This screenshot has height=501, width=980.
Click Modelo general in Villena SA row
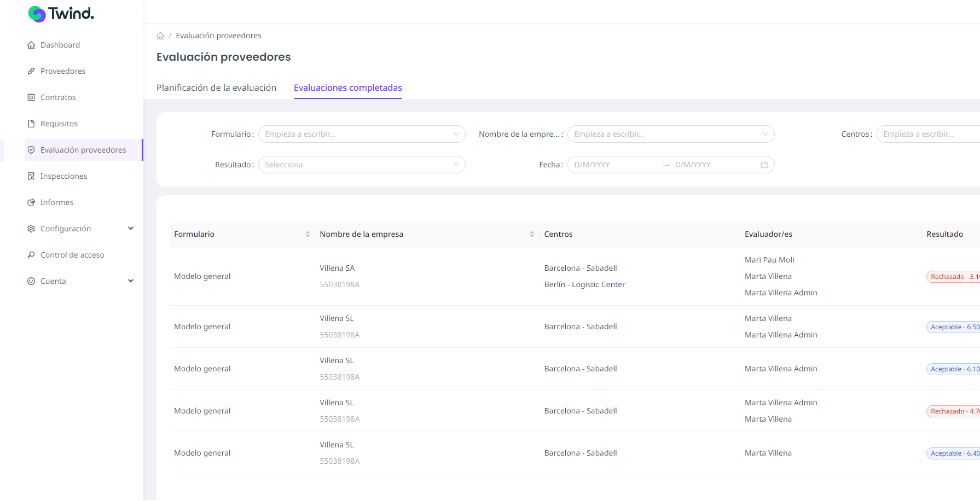point(202,276)
